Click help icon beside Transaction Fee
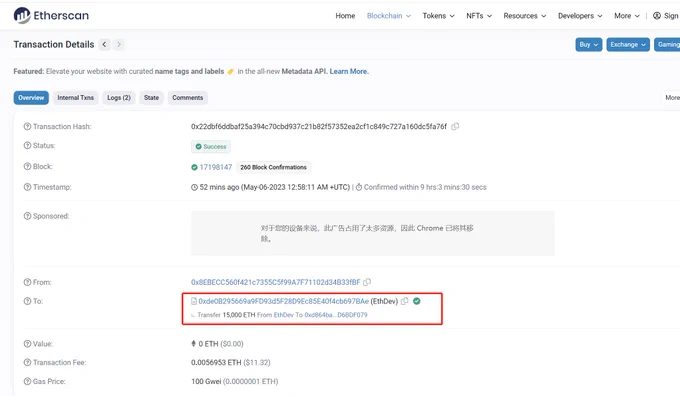Viewport: 680px width, 396px height. 27,362
